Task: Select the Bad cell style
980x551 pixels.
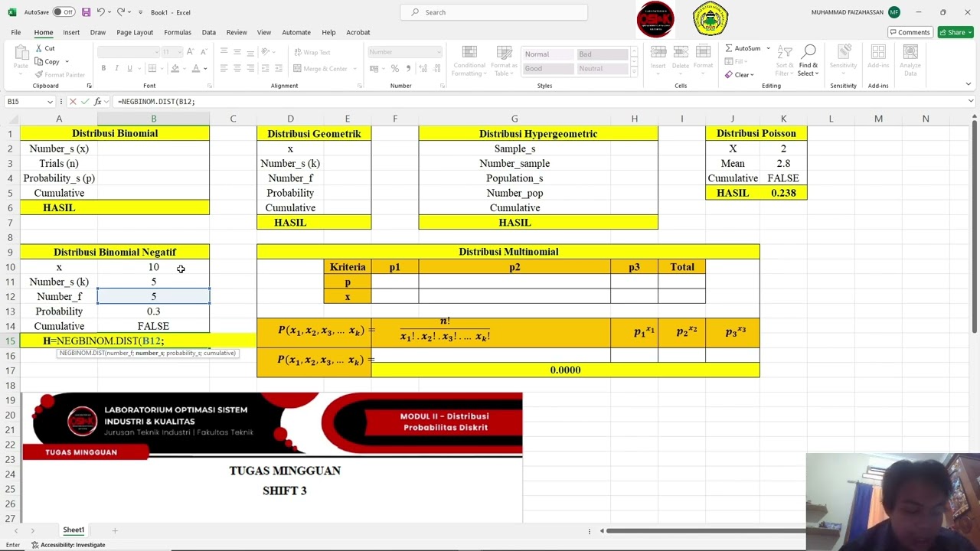Action: [603, 54]
